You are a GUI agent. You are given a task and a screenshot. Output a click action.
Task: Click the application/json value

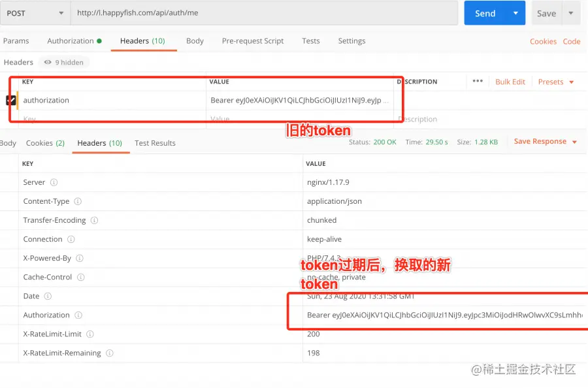(335, 201)
